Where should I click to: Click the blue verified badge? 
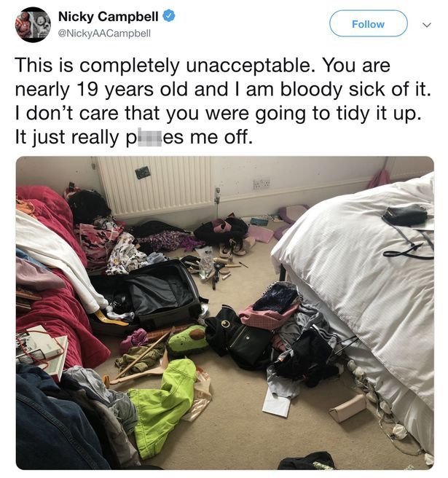[x=168, y=16]
